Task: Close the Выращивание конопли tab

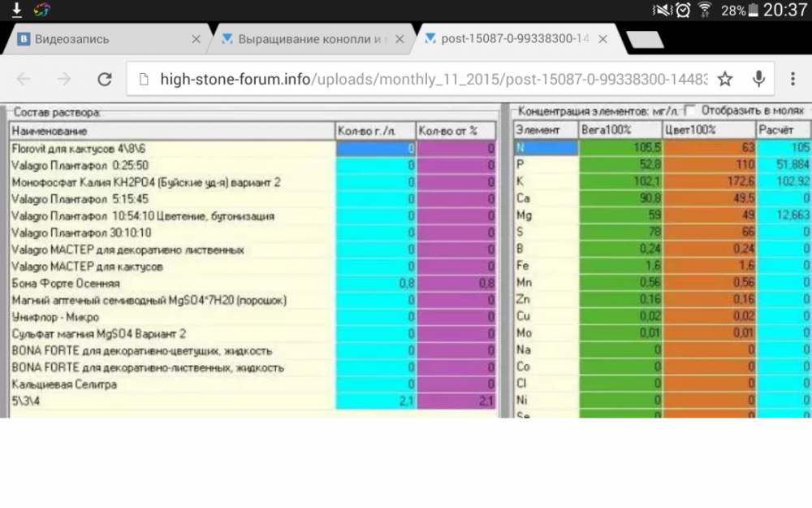Action: [400, 39]
